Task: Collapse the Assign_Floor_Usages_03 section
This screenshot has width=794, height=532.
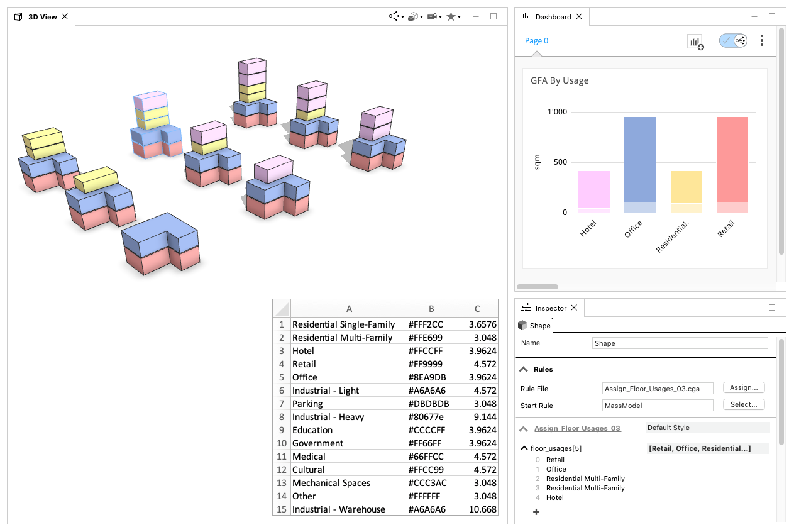Action: (x=523, y=429)
